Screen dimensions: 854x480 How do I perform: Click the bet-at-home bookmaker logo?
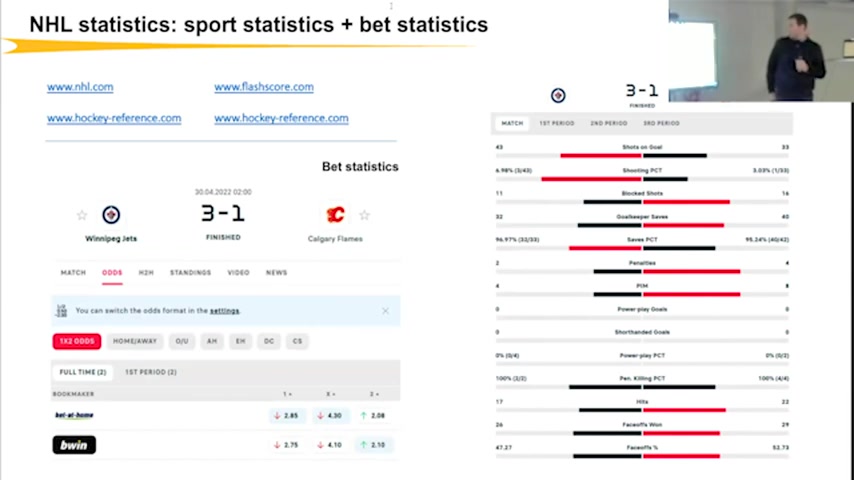point(74,415)
